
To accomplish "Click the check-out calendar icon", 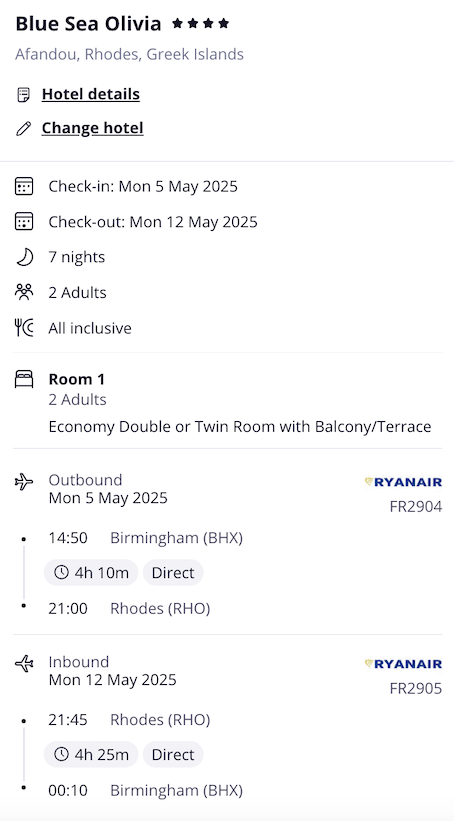I will point(24,221).
